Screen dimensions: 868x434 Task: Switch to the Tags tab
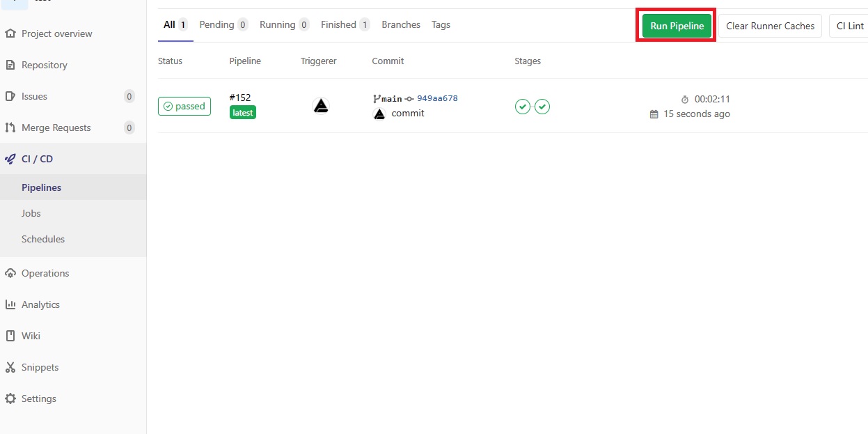[x=441, y=24]
